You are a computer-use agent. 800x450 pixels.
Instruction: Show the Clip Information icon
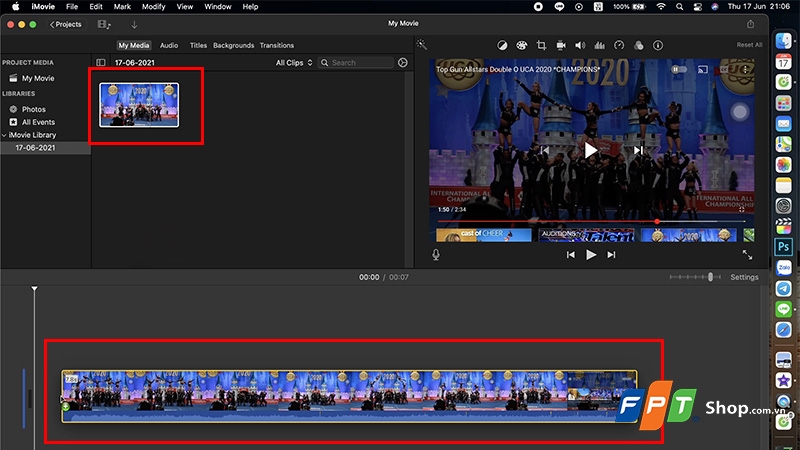coord(658,45)
